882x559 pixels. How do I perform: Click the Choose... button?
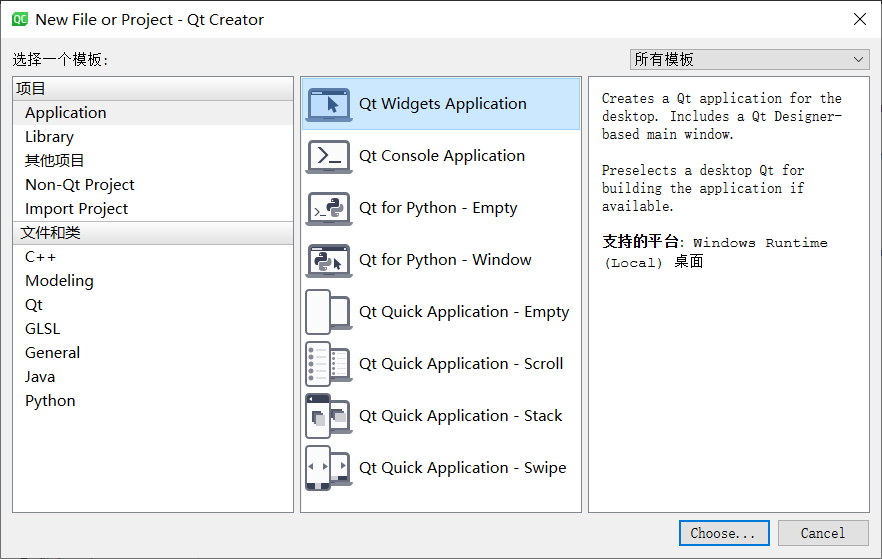tap(724, 533)
